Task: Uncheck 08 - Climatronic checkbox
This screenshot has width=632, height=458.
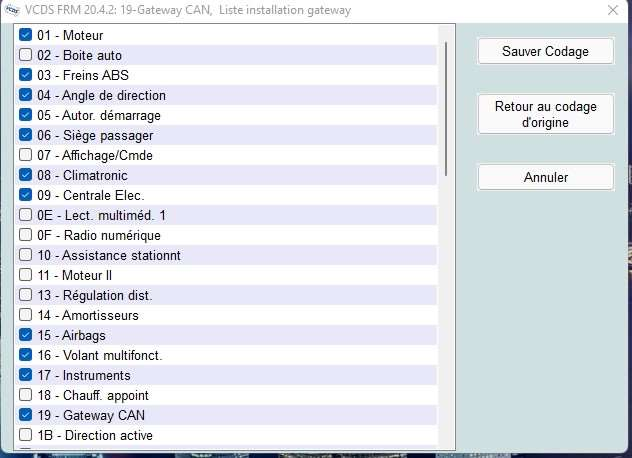Action: [x=25, y=175]
